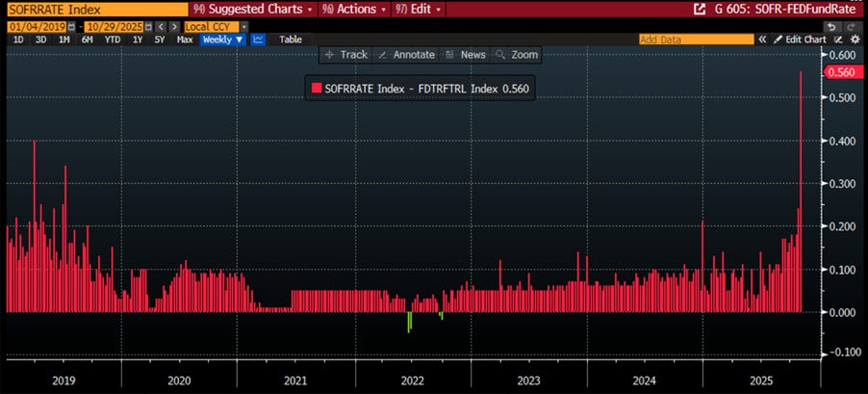
Task: Activate the Track crosshair tool
Action: click(x=346, y=54)
